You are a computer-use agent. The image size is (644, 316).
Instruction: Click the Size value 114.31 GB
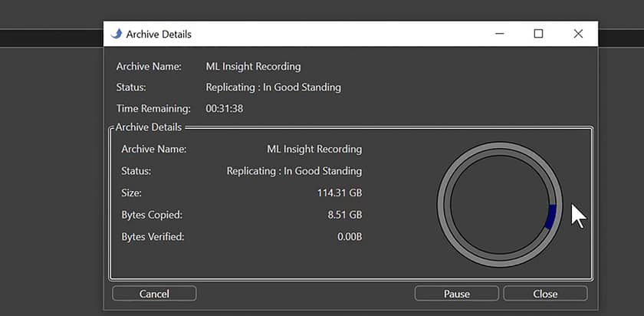[x=340, y=193]
